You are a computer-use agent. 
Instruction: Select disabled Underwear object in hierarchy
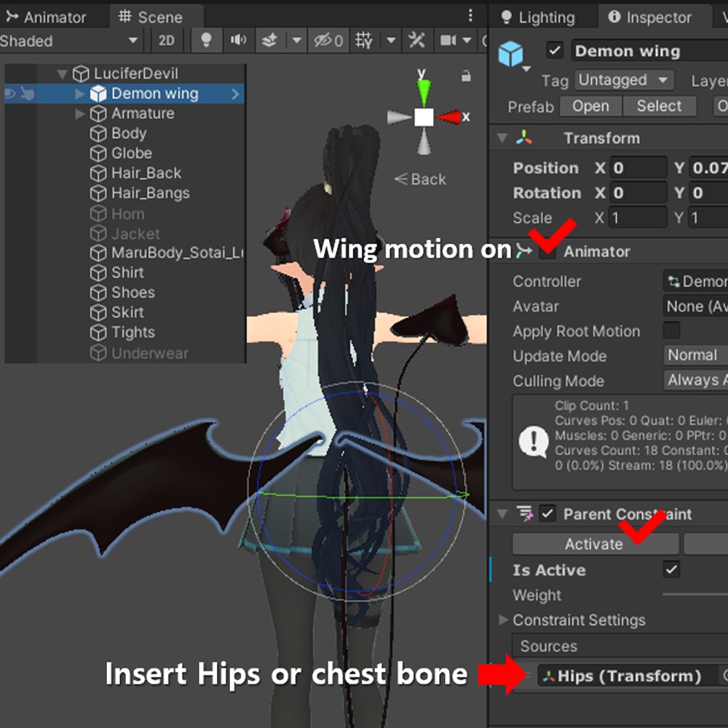[x=149, y=353]
